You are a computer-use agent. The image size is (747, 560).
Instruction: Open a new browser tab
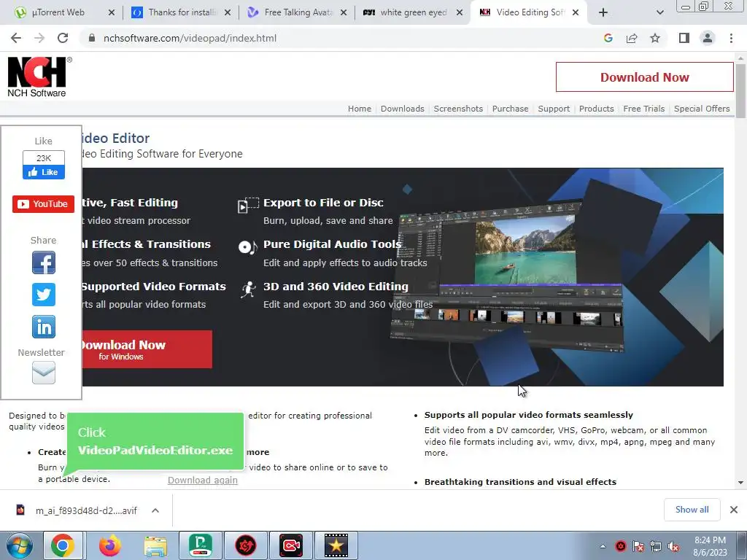[x=603, y=12]
